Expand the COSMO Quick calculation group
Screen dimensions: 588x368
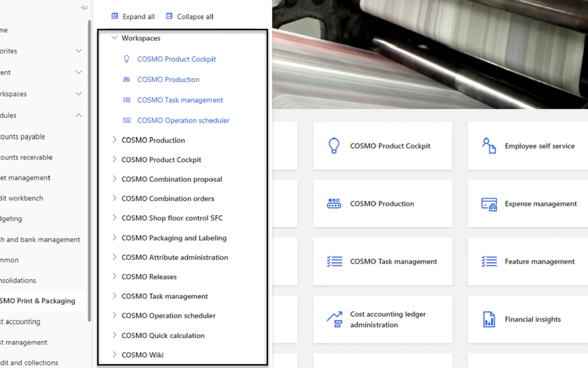point(114,335)
